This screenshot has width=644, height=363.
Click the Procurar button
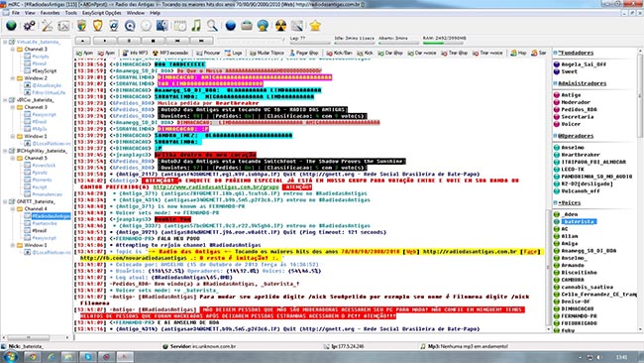[x=208, y=53]
